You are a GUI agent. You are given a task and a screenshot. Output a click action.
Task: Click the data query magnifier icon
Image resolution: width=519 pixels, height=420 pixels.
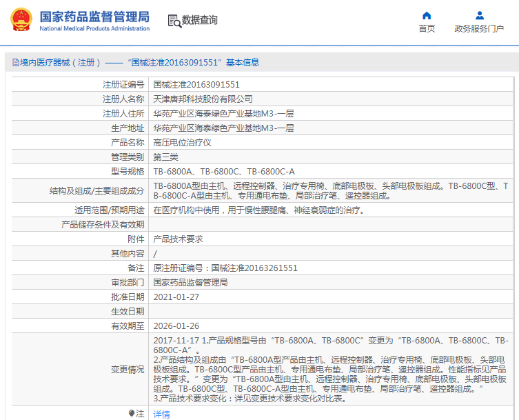click(x=174, y=21)
